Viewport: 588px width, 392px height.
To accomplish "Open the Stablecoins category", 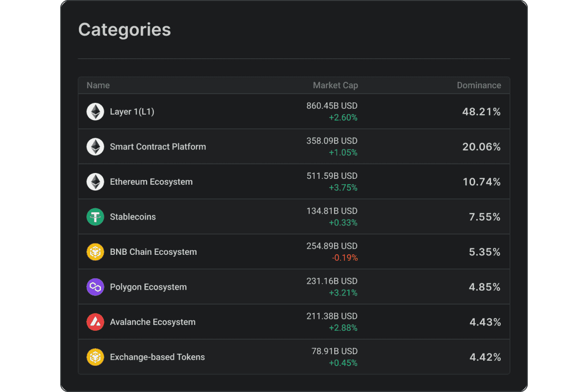I will click(133, 217).
